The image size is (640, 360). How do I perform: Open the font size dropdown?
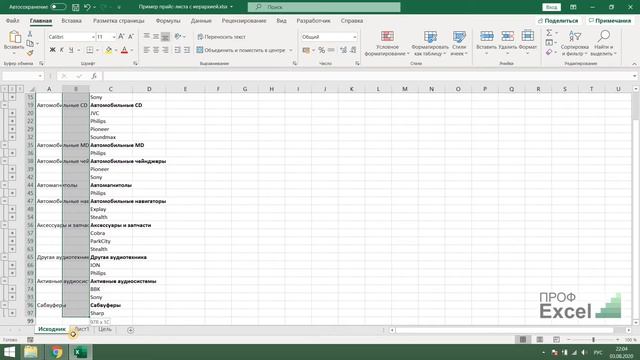114,37
